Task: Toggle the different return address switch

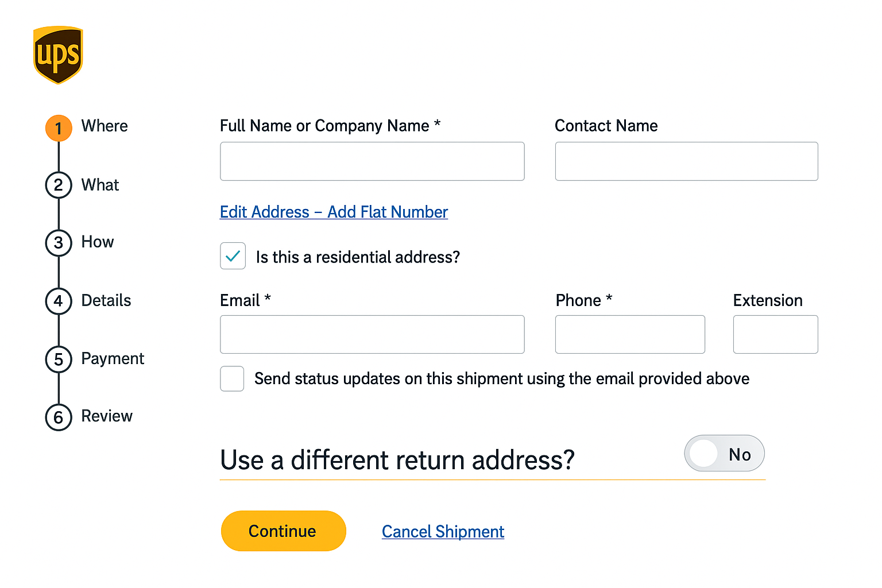Action: [724, 454]
